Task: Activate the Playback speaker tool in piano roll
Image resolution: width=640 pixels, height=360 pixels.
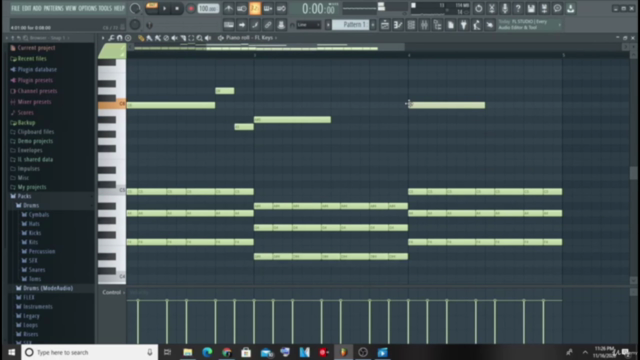Action: click(x=208, y=38)
